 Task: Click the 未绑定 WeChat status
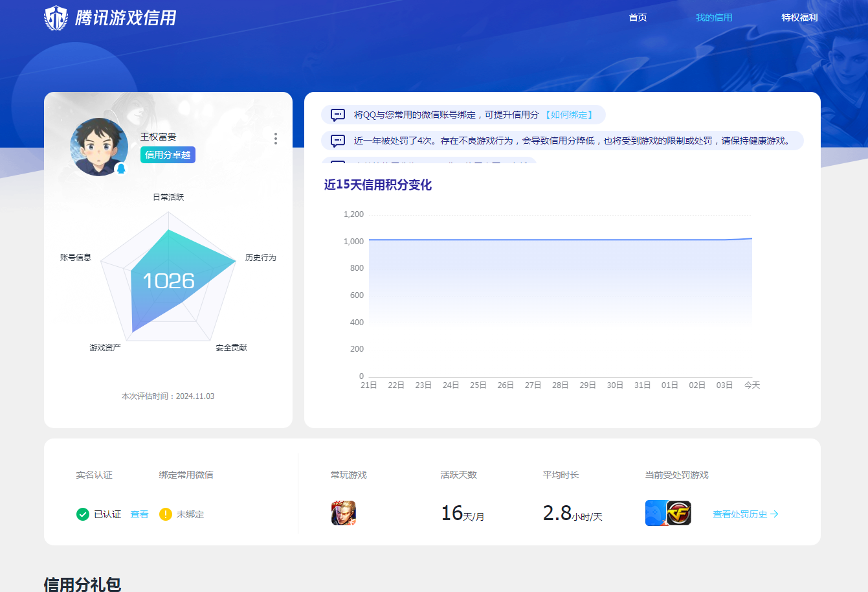click(190, 514)
